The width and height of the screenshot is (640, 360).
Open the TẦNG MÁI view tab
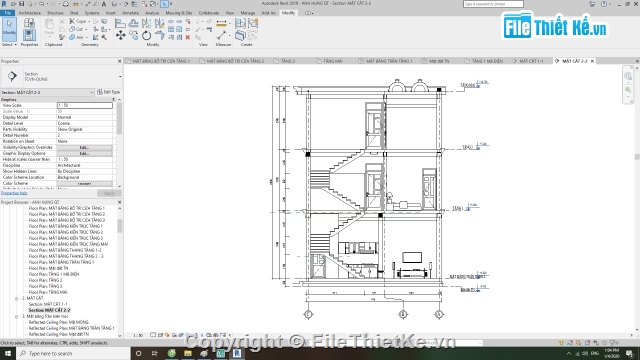pyautogui.click(x=333, y=61)
